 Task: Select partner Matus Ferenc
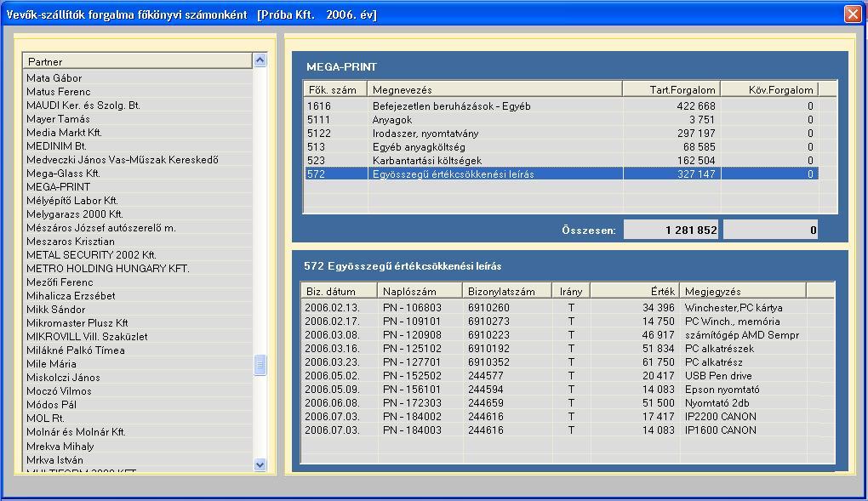(x=137, y=92)
